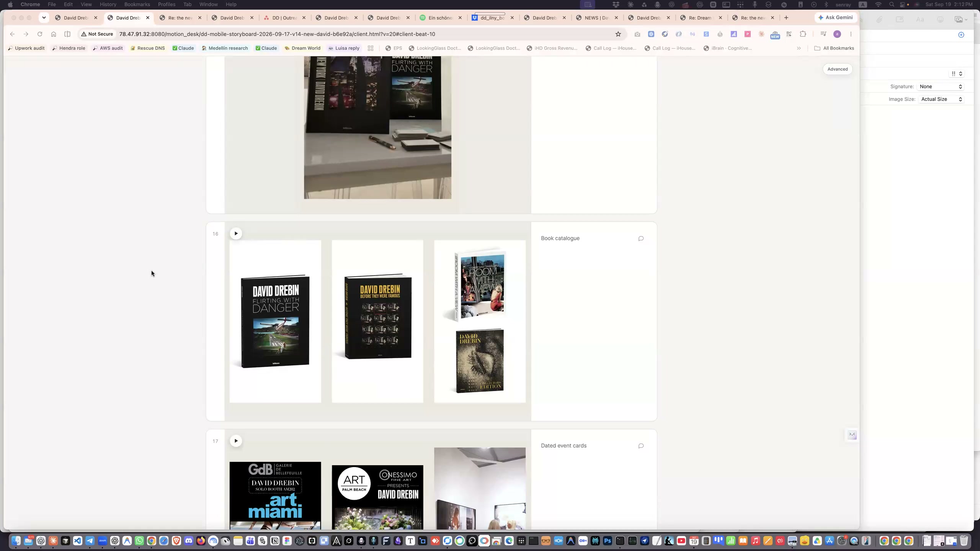Open the Profiles menu
Image resolution: width=980 pixels, height=551 pixels.
(167, 4)
